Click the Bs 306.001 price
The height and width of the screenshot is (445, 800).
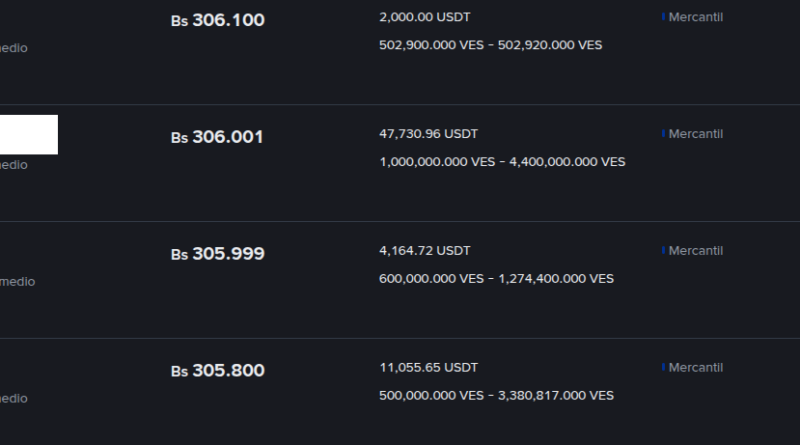coord(217,137)
